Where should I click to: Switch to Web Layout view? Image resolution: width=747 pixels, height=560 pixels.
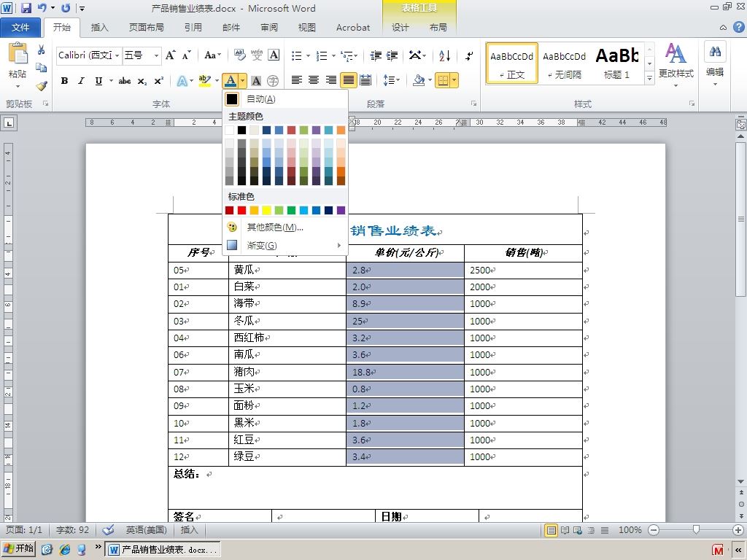578,530
